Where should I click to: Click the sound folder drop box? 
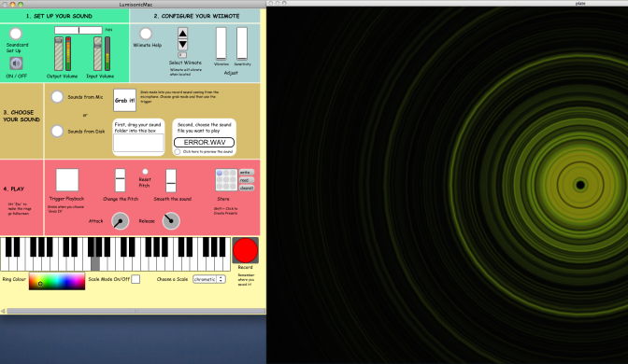(x=138, y=143)
